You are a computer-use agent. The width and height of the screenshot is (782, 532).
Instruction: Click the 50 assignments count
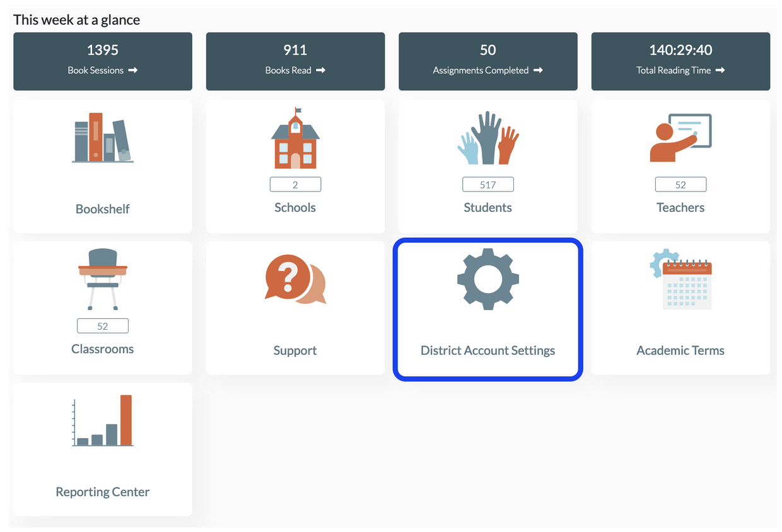pos(487,50)
